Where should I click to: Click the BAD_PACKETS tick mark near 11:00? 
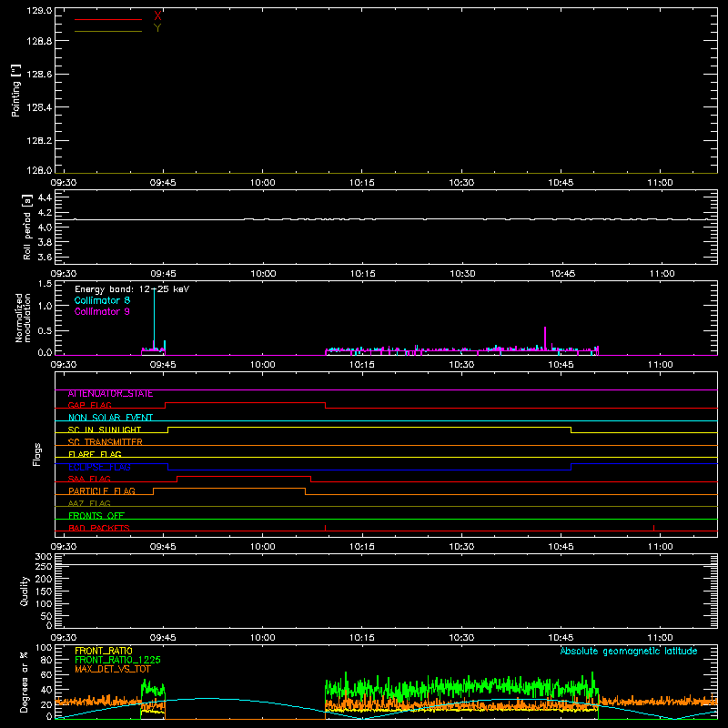(x=653, y=528)
